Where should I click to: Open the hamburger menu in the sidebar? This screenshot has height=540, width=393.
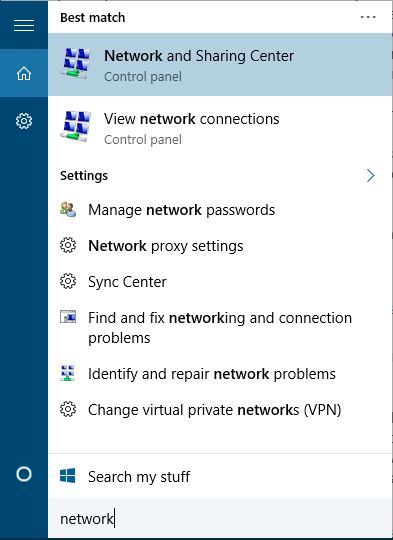click(x=24, y=25)
